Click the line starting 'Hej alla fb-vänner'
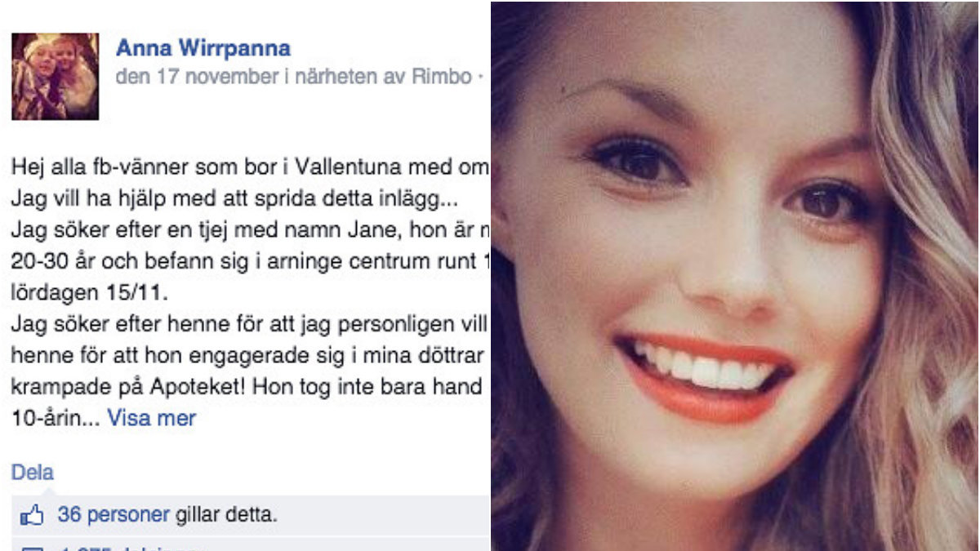 click(251, 168)
